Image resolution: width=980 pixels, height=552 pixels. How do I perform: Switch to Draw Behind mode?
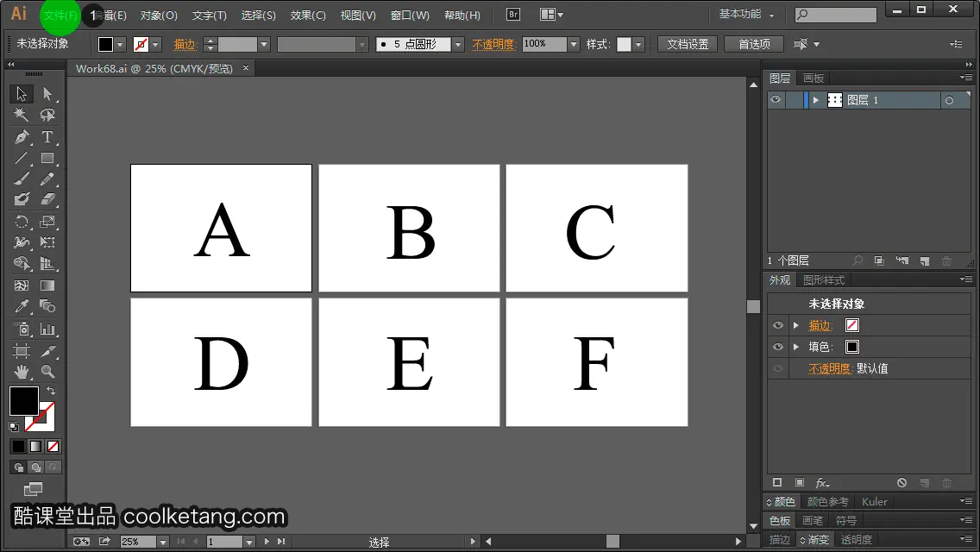tap(36, 467)
